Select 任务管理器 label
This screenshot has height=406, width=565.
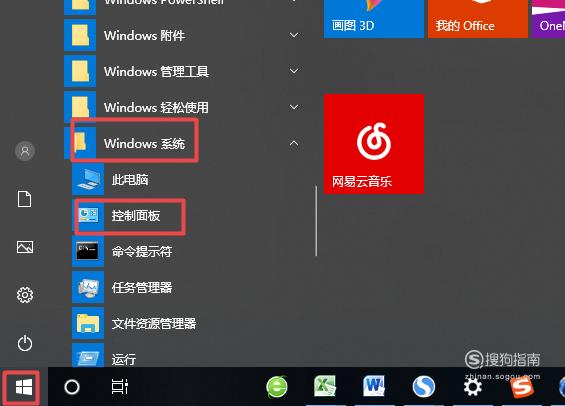(142, 287)
